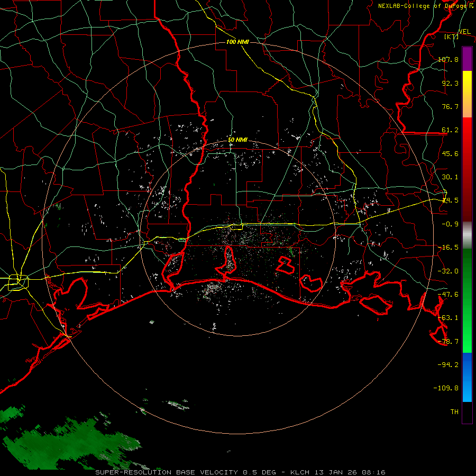Select the -94.2 scale value
The height and width of the screenshot is (476, 476).
click(448, 364)
